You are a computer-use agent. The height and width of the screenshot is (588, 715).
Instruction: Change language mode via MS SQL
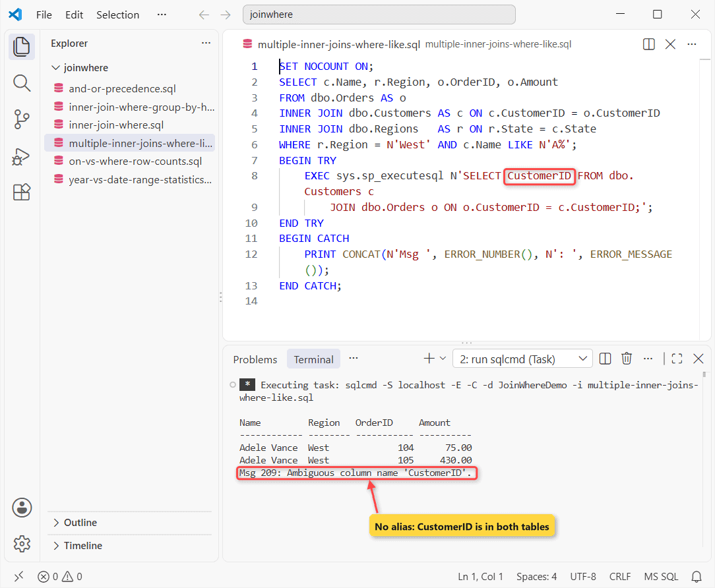pos(661,577)
